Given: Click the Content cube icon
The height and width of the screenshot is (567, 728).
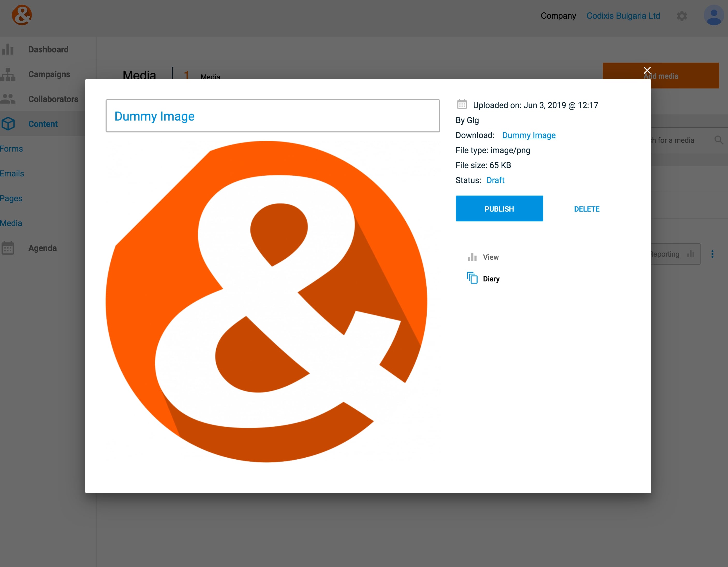Looking at the screenshot, I should 8,124.
